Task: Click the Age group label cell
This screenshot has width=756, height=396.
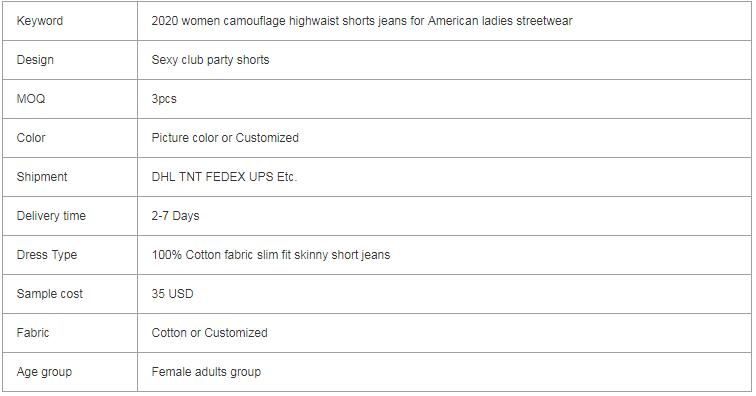Action: click(x=70, y=372)
